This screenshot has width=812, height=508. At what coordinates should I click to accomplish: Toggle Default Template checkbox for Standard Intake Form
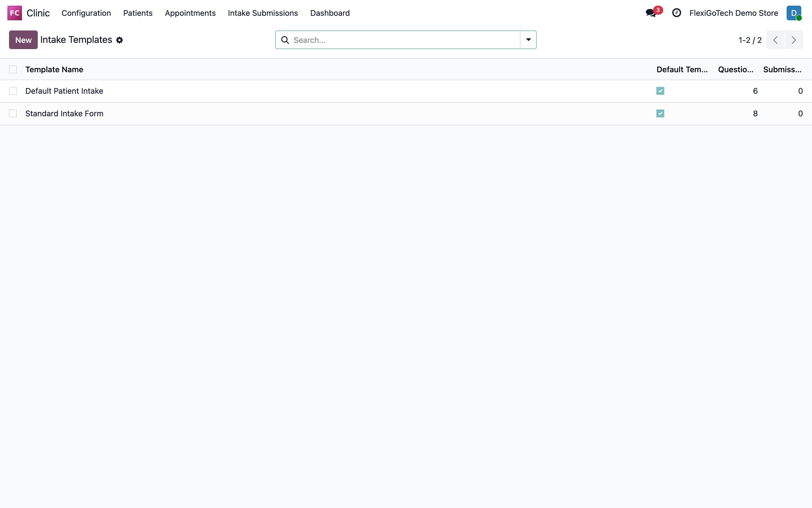point(660,113)
